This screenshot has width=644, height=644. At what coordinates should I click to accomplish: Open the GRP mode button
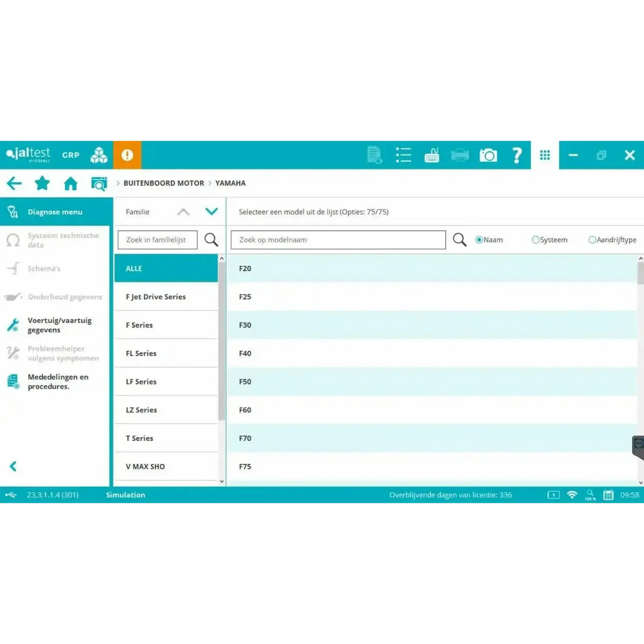tap(71, 155)
